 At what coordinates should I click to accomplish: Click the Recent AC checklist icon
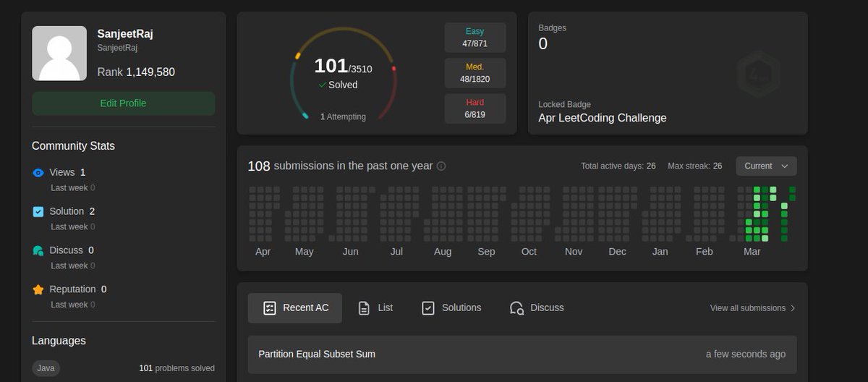pyautogui.click(x=269, y=308)
